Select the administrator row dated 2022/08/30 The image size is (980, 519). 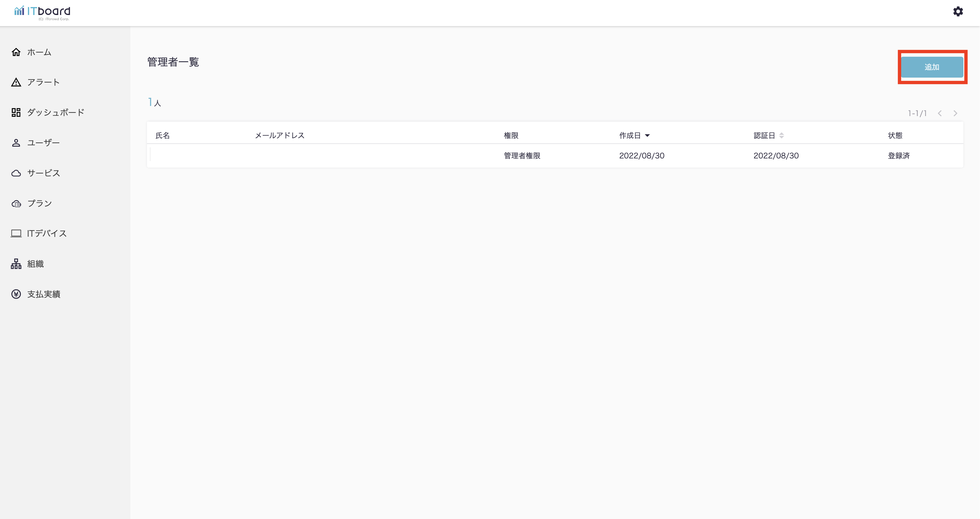point(555,156)
